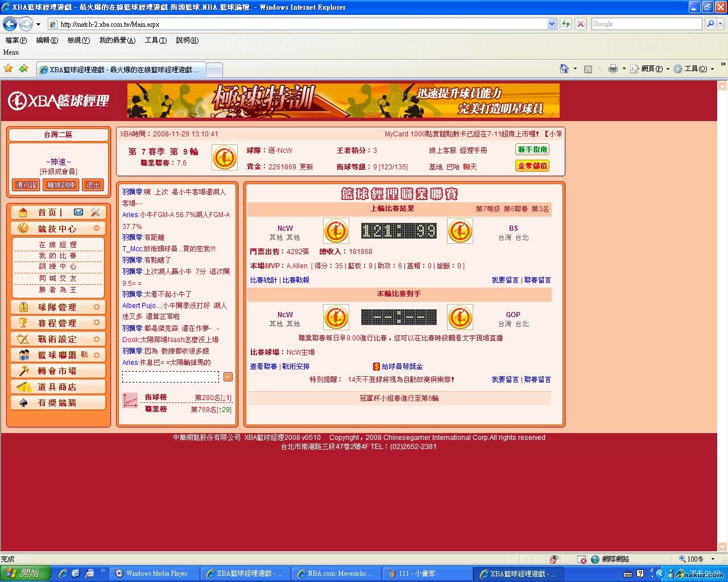Open the 我的最愛 menu
Screen dimensions: 728x582
pyautogui.click(x=117, y=40)
